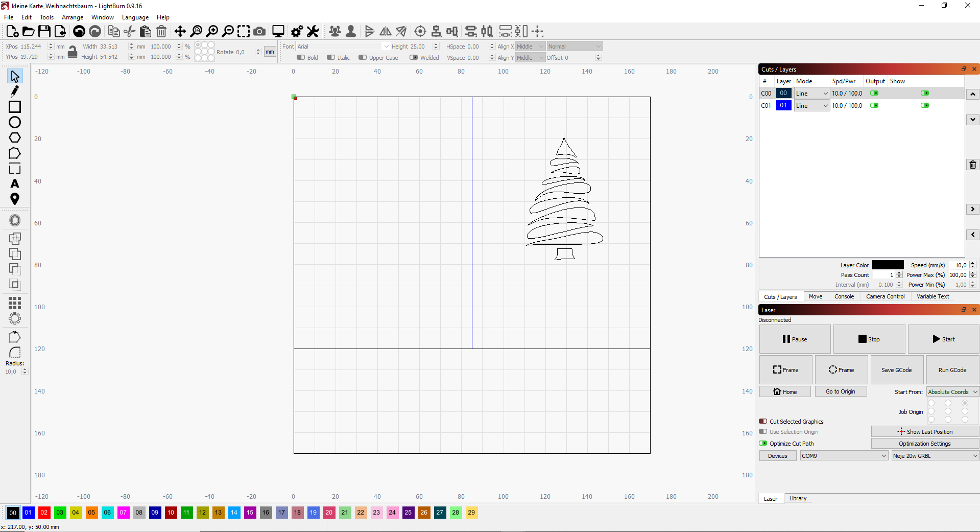Toggle Bold formatting for text
Viewport: 980px width, 532px height.
point(301,57)
